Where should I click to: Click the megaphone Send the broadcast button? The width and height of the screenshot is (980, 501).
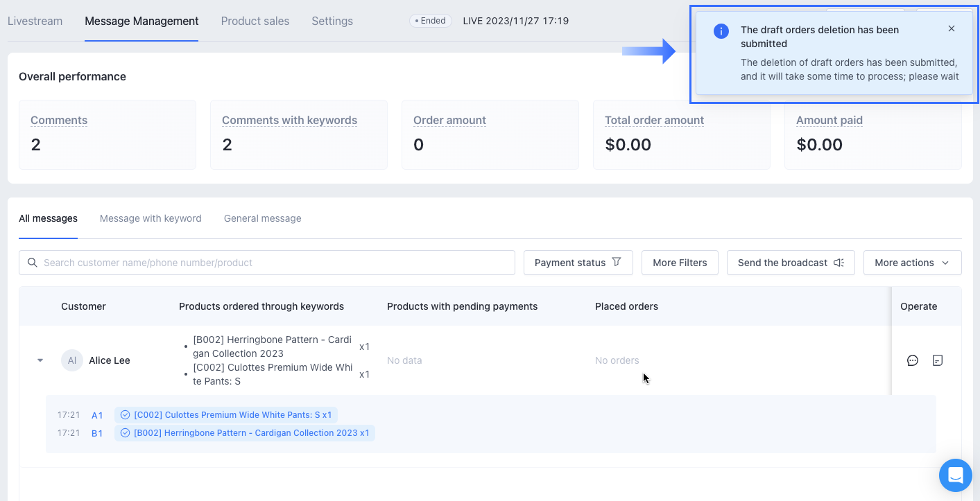point(791,263)
